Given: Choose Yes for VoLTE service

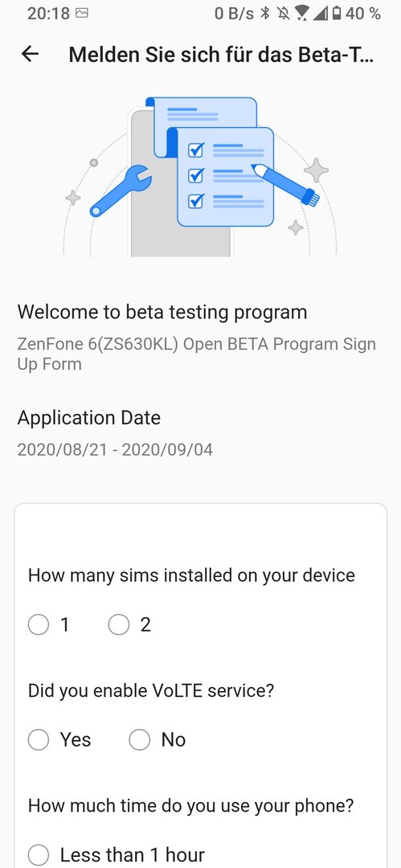Looking at the screenshot, I should coord(59,739).
